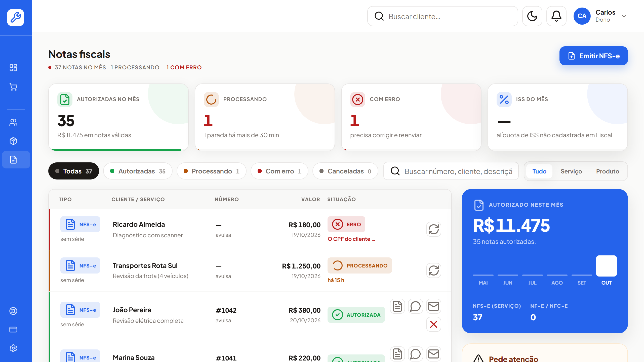This screenshot has height=362, width=644.
Task: Open the dashboard grid icon in sidebar
Action: 13,67
